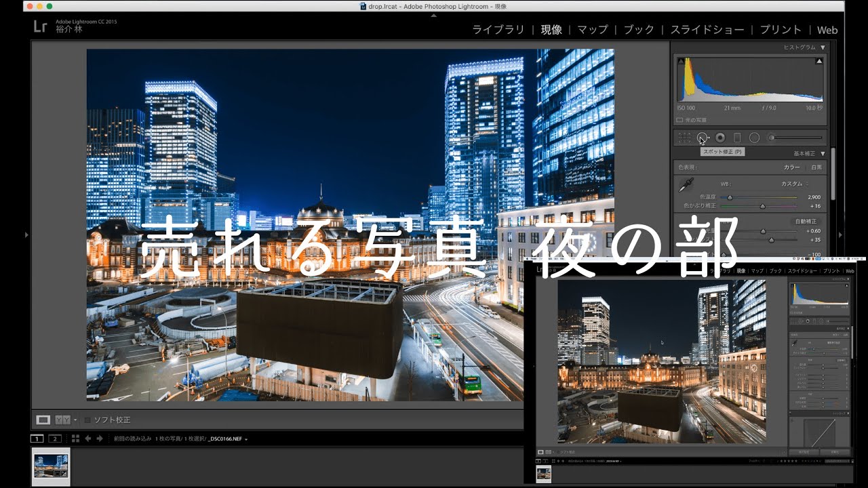This screenshot has width=868, height=488.
Task: Select the Spot Removal tool
Action: 703,138
